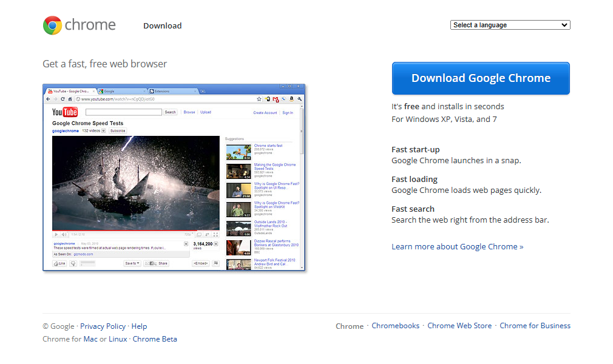Click the fullscreen icon under the ship video

(x=215, y=235)
